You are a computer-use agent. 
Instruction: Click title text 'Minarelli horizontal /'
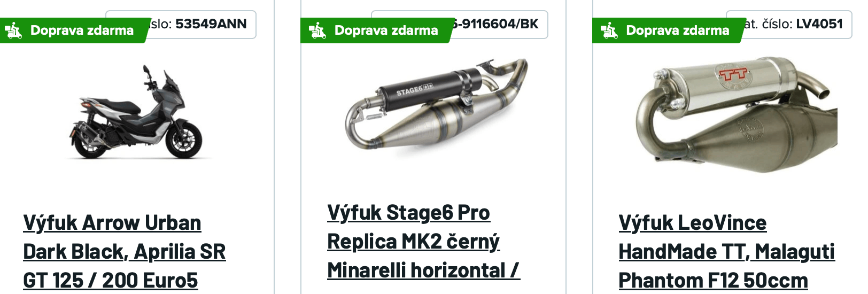point(423,270)
